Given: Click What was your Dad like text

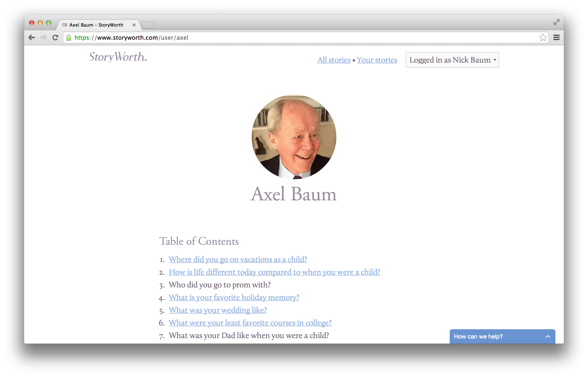Looking at the screenshot, I should [x=249, y=335].
